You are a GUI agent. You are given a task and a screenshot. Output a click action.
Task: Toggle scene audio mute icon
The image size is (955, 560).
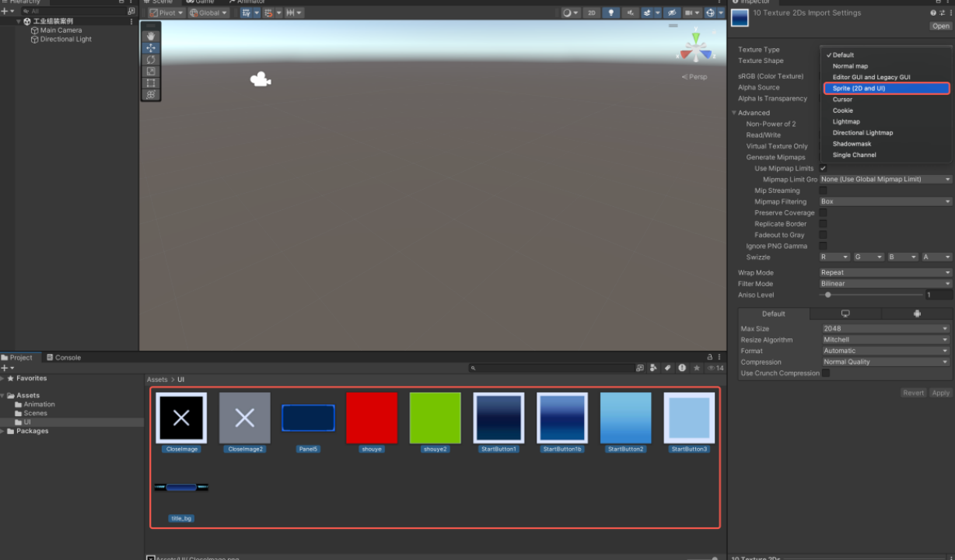[629, 12]
